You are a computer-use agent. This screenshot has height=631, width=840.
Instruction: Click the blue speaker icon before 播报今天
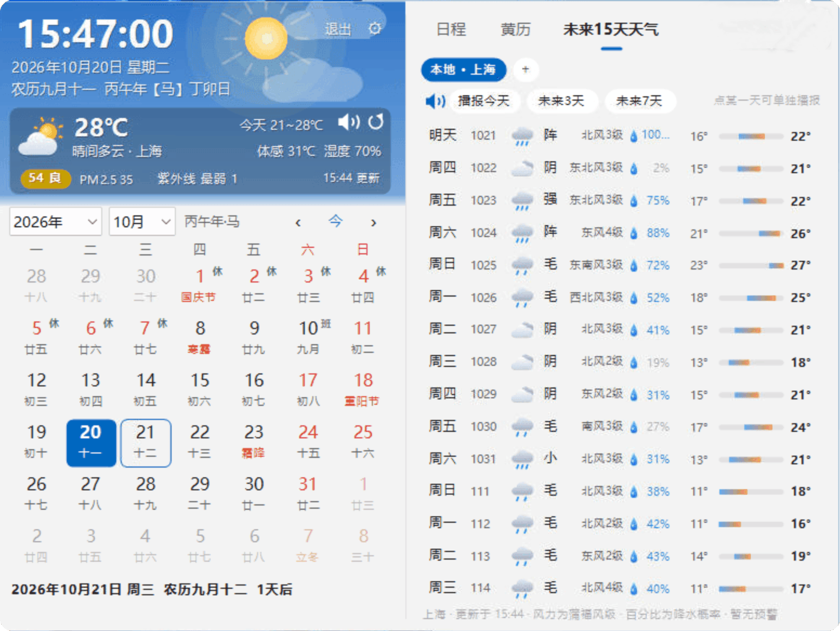435,101
